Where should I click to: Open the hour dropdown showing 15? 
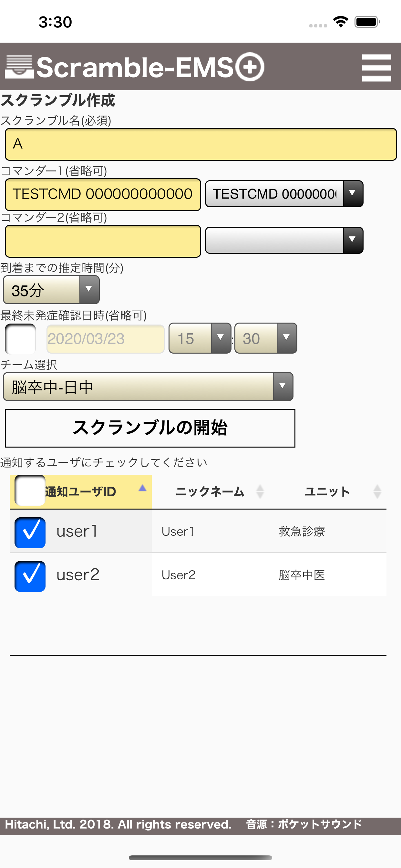pyautogui.click(x=200, y=338)
